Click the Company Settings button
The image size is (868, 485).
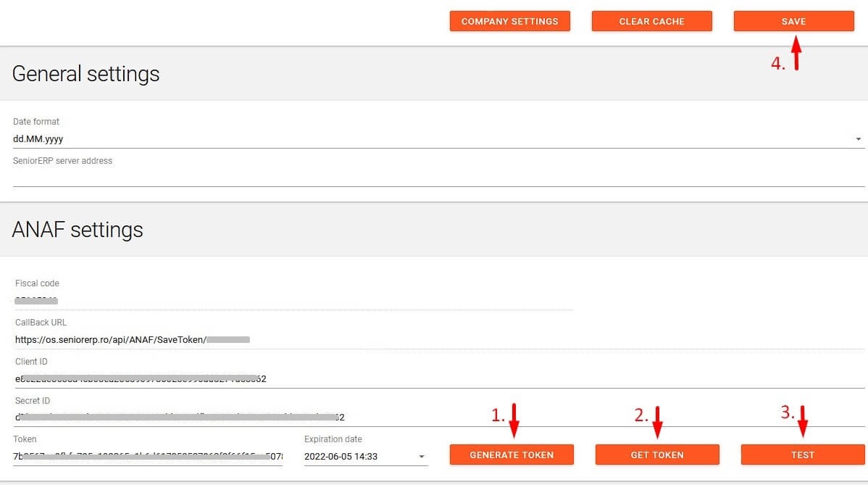pyautogui.click(x=510, y=21)
